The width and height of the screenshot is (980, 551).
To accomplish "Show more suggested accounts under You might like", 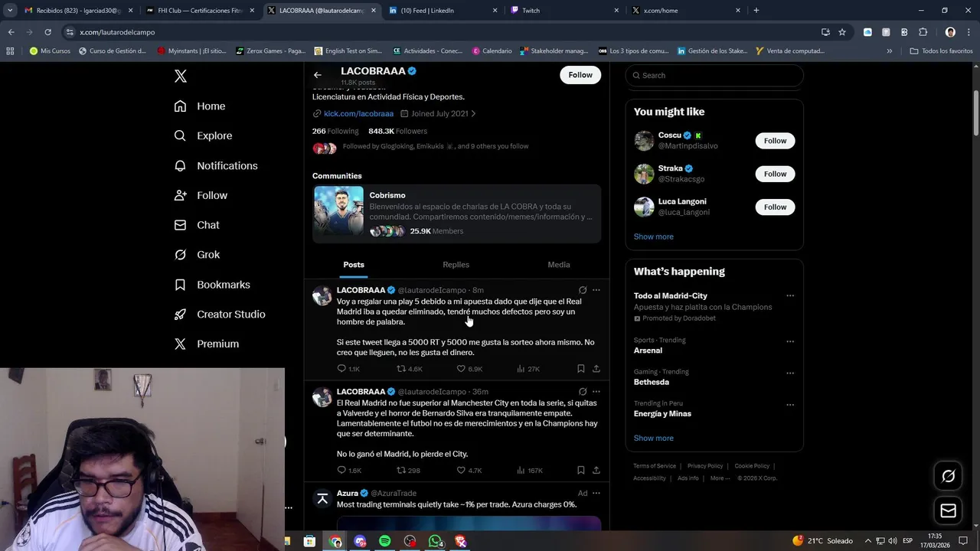I will pos(654,236).
